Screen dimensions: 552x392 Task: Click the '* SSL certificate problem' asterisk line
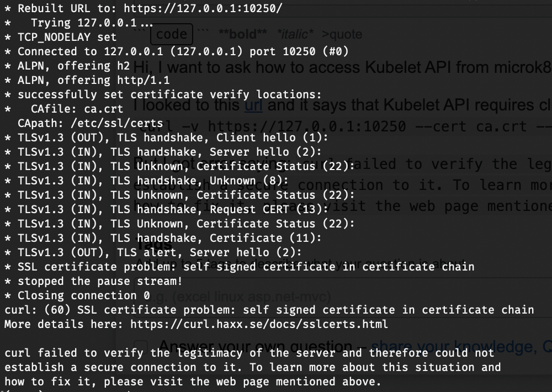[x=240, y=267]
